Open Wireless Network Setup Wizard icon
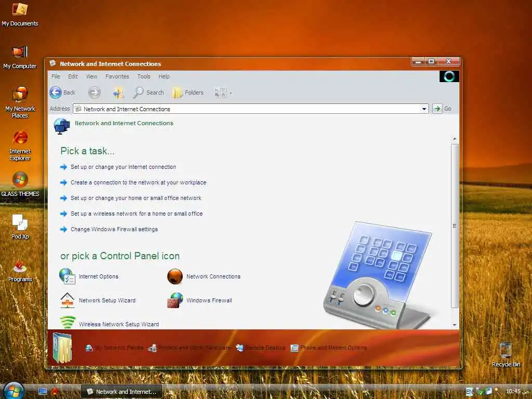 pos(68,322)
